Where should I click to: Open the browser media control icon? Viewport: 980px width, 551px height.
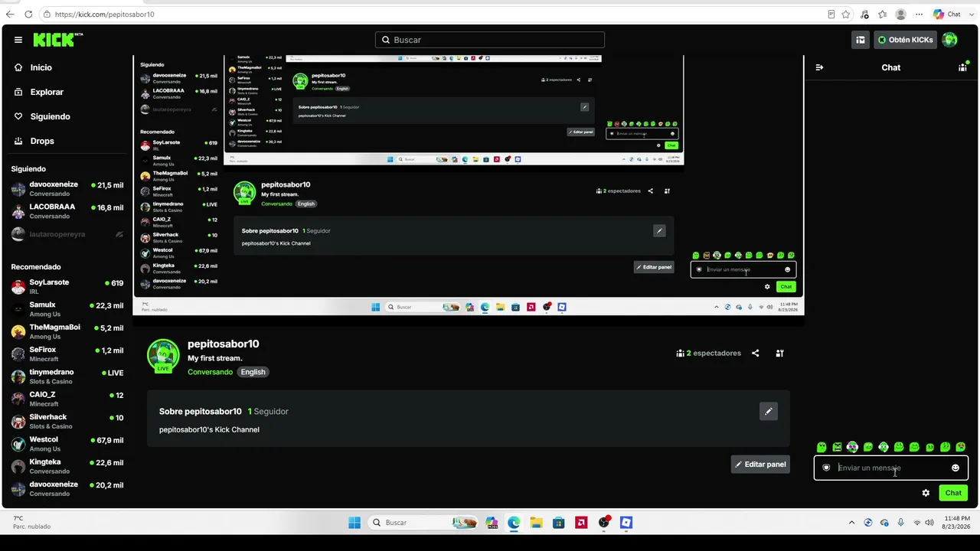(x=864, y=14)
